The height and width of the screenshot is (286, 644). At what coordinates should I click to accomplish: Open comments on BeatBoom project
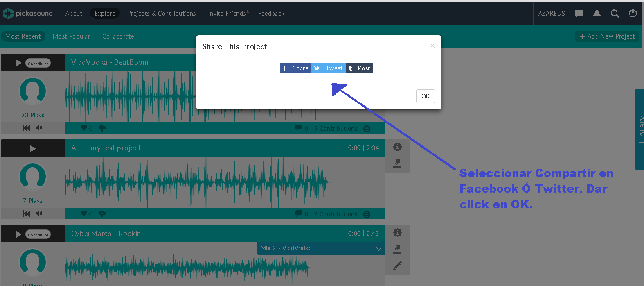[299, 128]
